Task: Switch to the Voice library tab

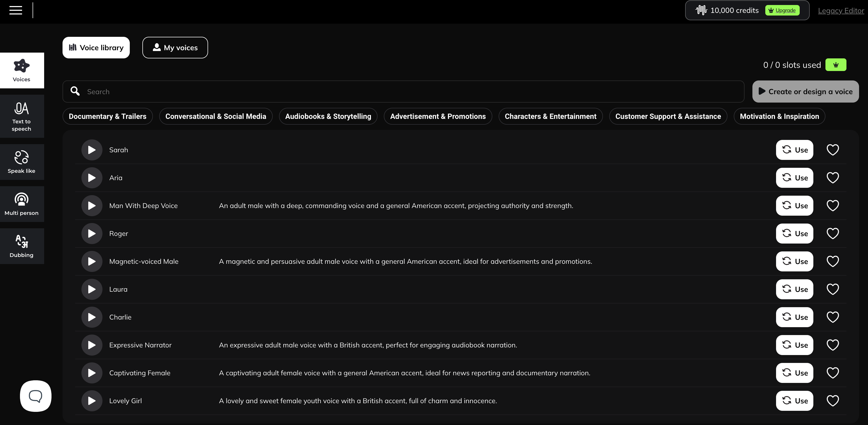Action: [96, 47]
